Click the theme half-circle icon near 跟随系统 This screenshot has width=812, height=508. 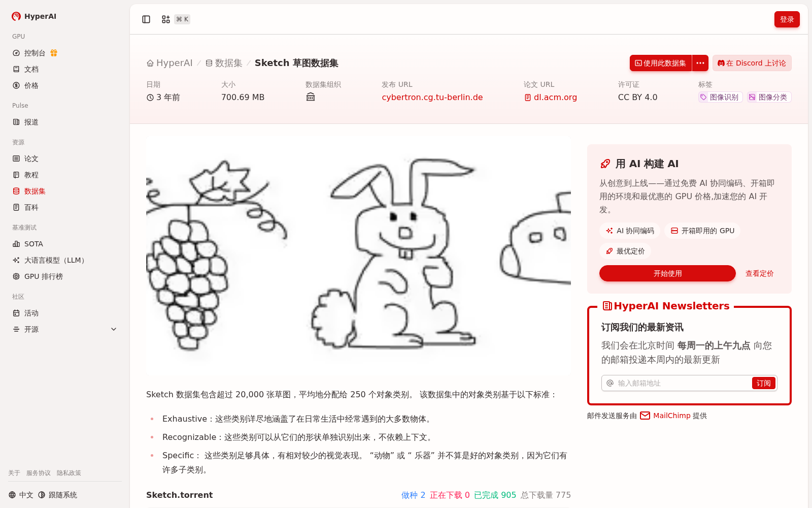(x=42, y=495)
